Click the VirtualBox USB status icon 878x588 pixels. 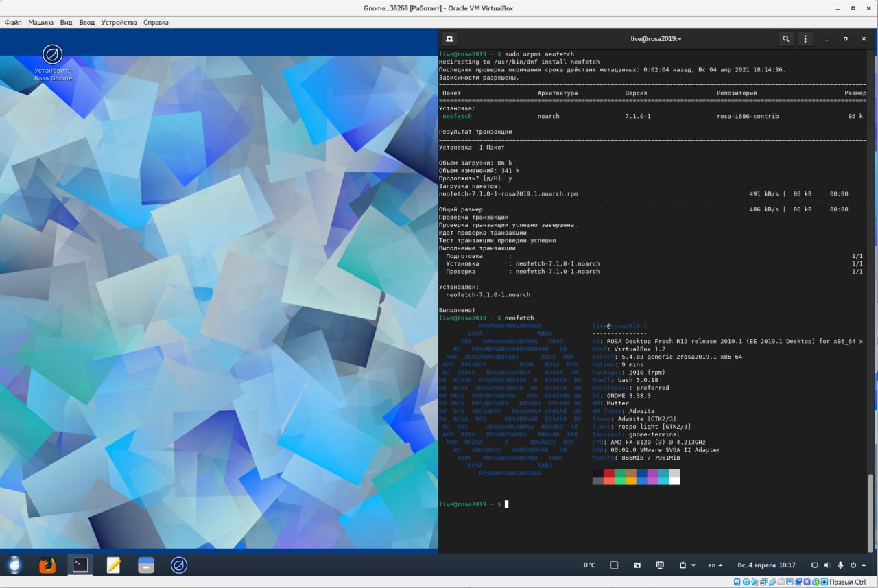(x=772, y=583)
